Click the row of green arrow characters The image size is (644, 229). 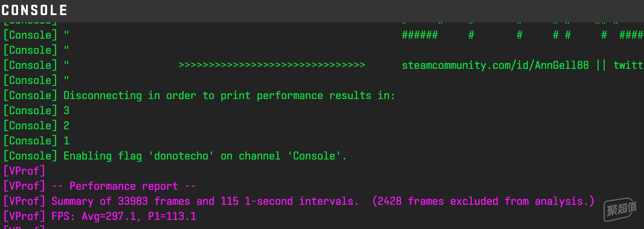point(272,65)
